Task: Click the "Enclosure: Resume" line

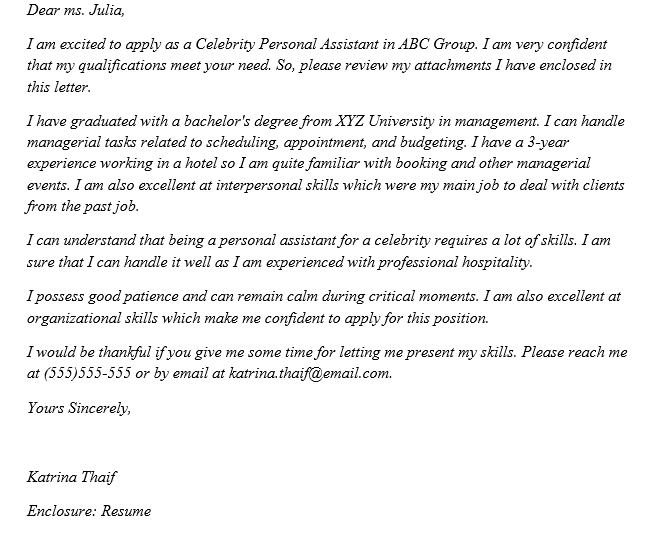Action: tap(89, 511)
